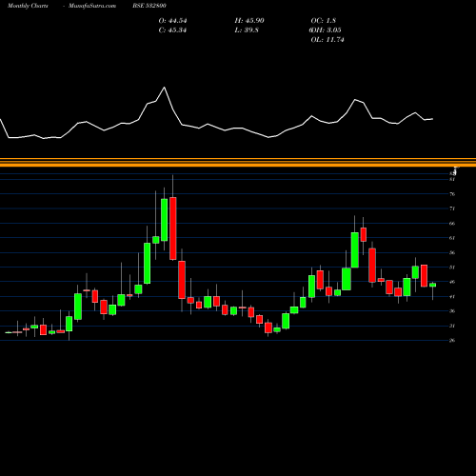Select the open value "O: 44.54"

click(x=172, y=21)
